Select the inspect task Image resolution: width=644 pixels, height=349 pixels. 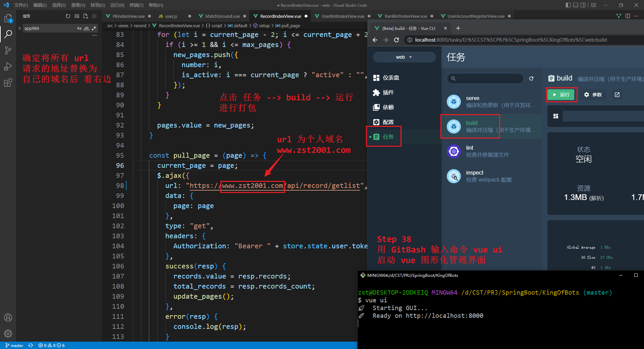point(491,176)
